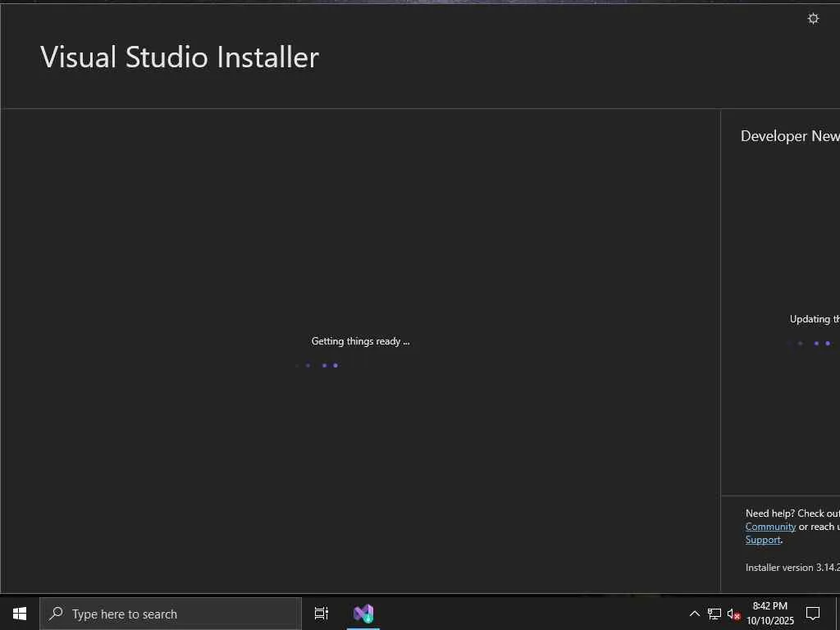Click the muted volume tray icon
This screenshot has height=630, width=840.
734,614
